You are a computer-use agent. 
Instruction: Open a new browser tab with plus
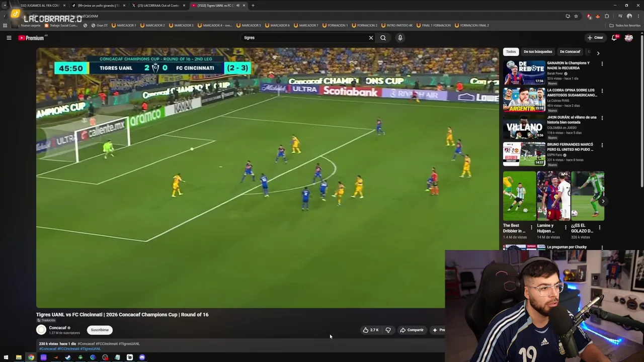pyautogui.click(x=253, y=6)
